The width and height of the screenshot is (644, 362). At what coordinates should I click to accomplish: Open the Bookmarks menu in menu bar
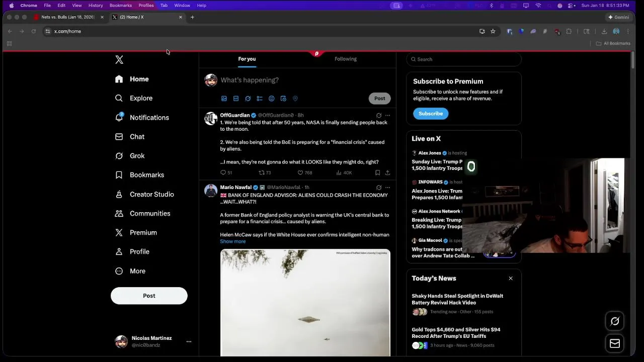[121, 5]
